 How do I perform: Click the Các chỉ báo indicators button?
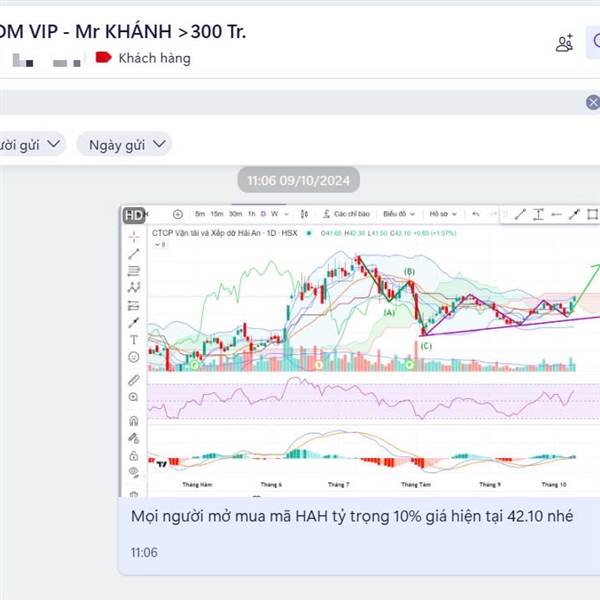[x=346, y=214]
